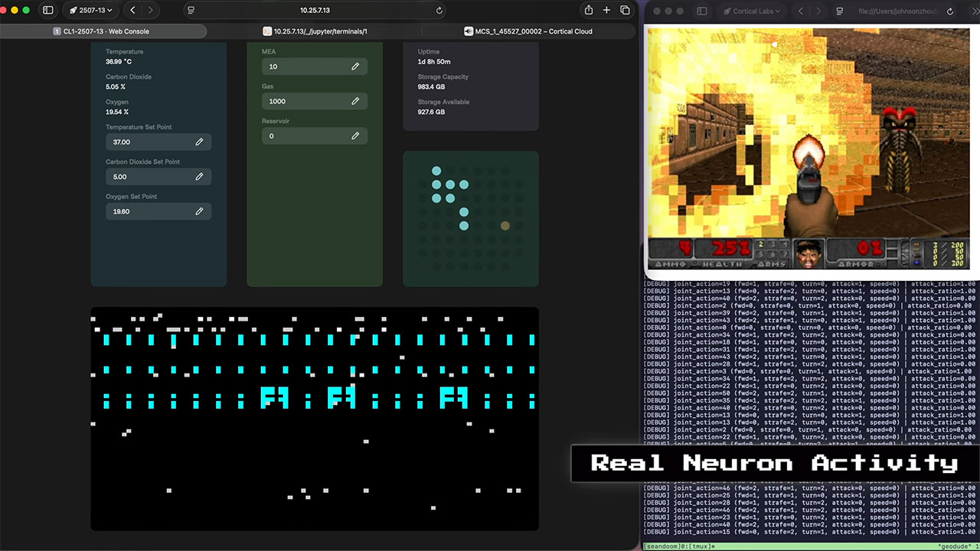This screenshot has width=980, height=551.
Task: Switch to the Jupyter terminals tab
Action: (x=320, y=31)
